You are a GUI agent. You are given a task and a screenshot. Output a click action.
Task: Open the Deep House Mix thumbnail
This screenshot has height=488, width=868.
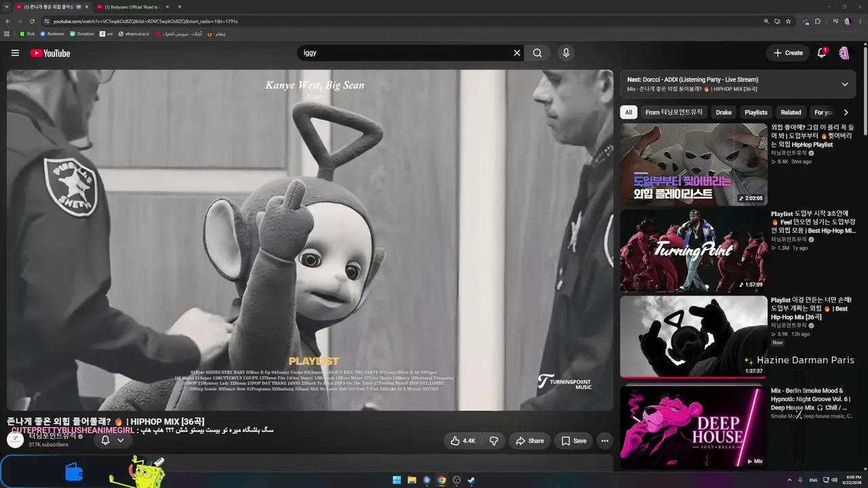click(694, 427)
